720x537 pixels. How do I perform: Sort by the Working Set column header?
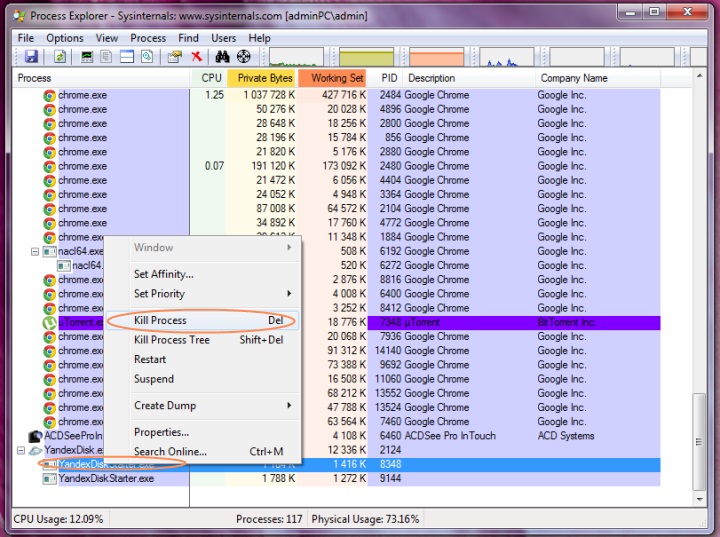[333, 78]
